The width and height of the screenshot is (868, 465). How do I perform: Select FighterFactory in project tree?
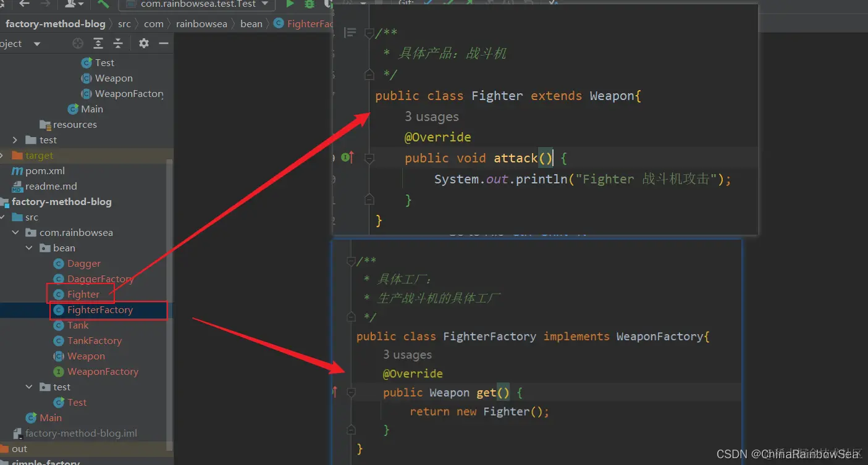click(100, 310)
